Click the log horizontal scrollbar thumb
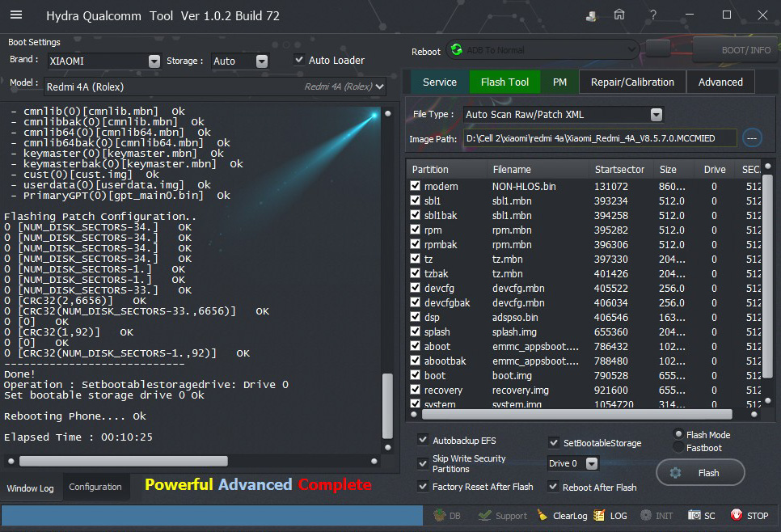Viewport: 781px width, 532px height. click(x=124, y=462)
